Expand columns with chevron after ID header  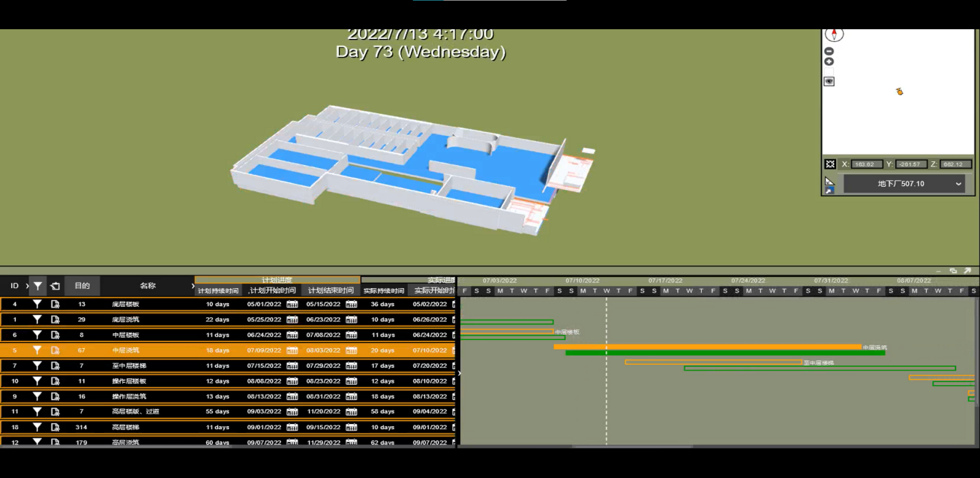27,286
